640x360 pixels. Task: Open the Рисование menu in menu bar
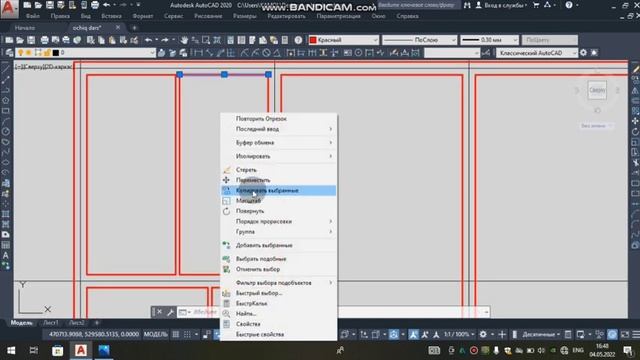coord(208,16)
